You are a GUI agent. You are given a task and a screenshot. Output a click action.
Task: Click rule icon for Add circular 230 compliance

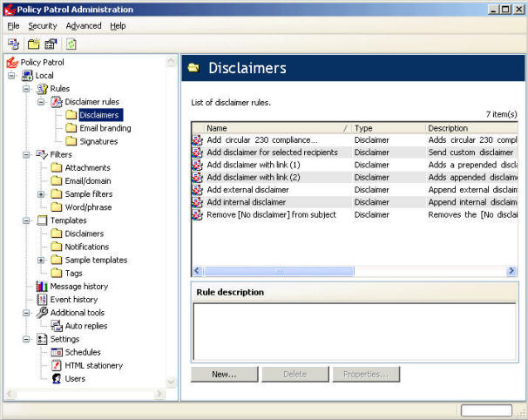(197, 140)
